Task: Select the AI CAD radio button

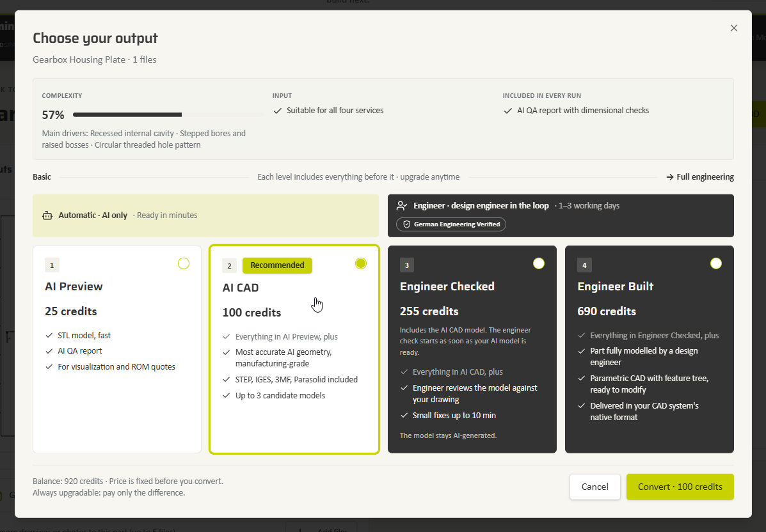Action: pos(361,263)
